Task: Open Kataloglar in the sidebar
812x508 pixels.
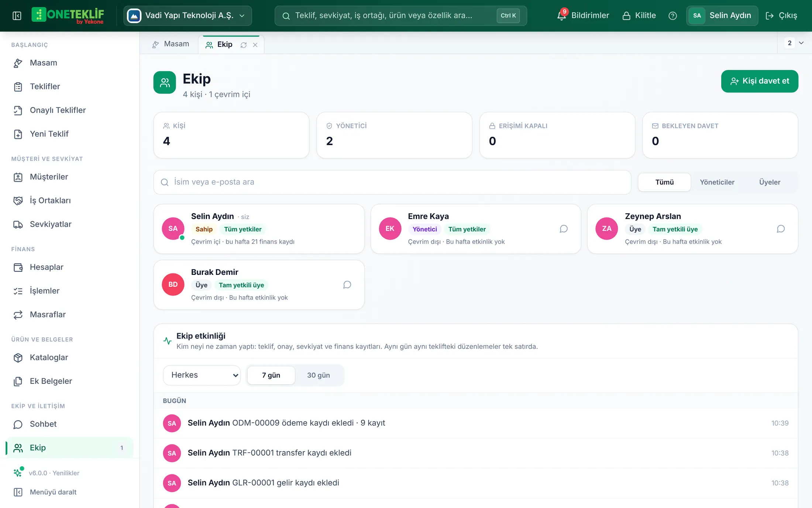Action: 70,357
